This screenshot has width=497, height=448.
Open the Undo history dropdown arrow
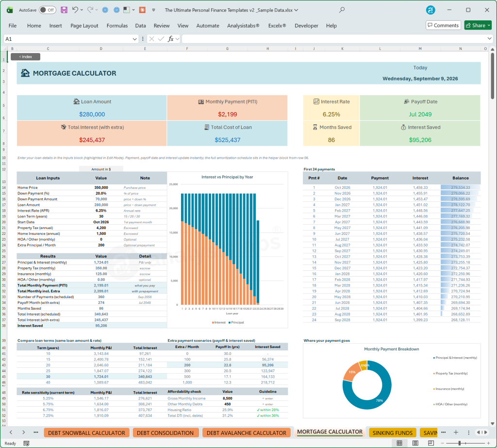tap(82, 10)
